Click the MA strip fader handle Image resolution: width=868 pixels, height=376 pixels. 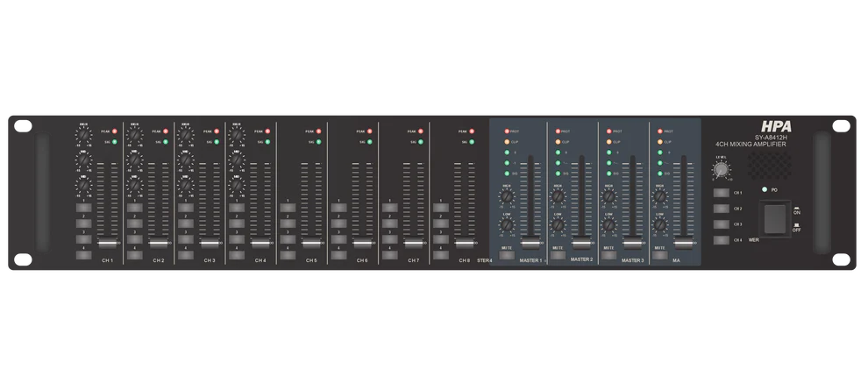click(x=683, y=244)
